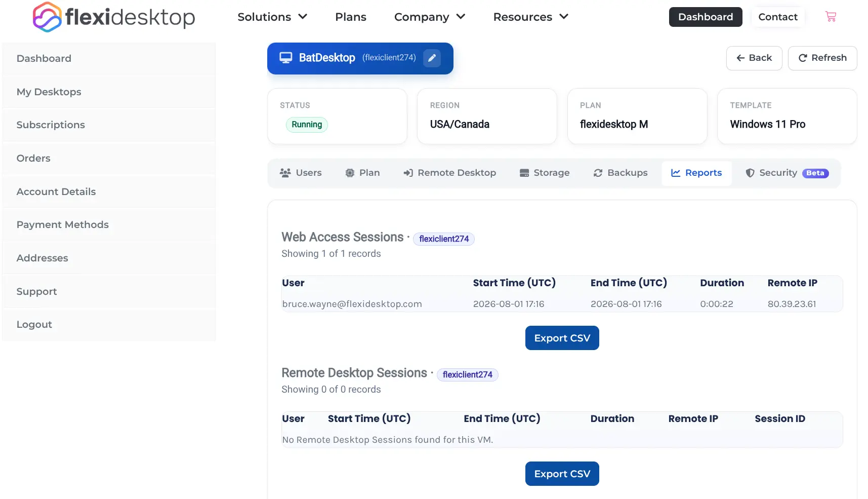Image resolution: width=868 pixels, height=499 pixels.
Task: Click the Plan tab chip icon
Action: point(350,173)
